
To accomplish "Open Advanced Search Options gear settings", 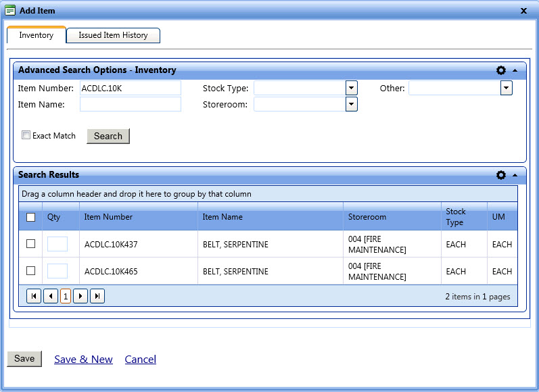I will (500, 70).
